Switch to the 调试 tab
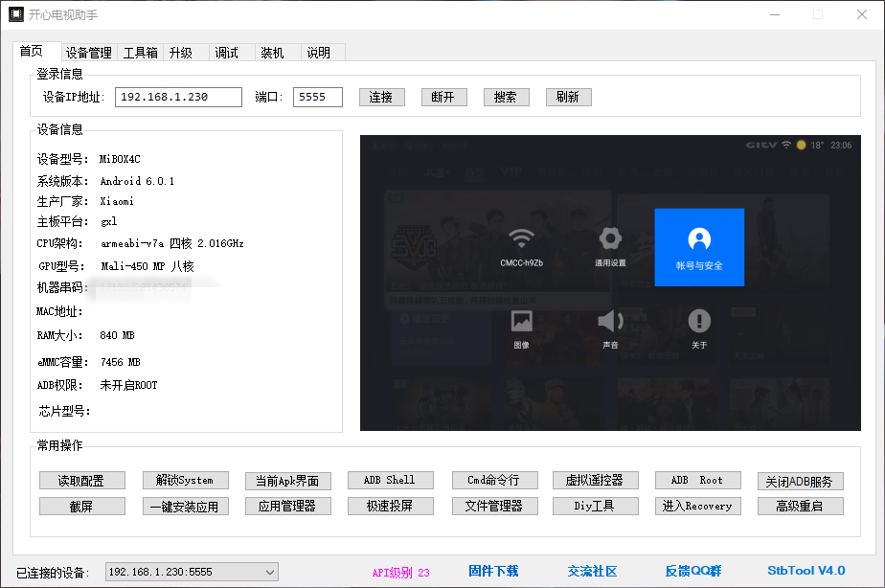The height and width of the screenshot is (588, 885). (227, 53)
